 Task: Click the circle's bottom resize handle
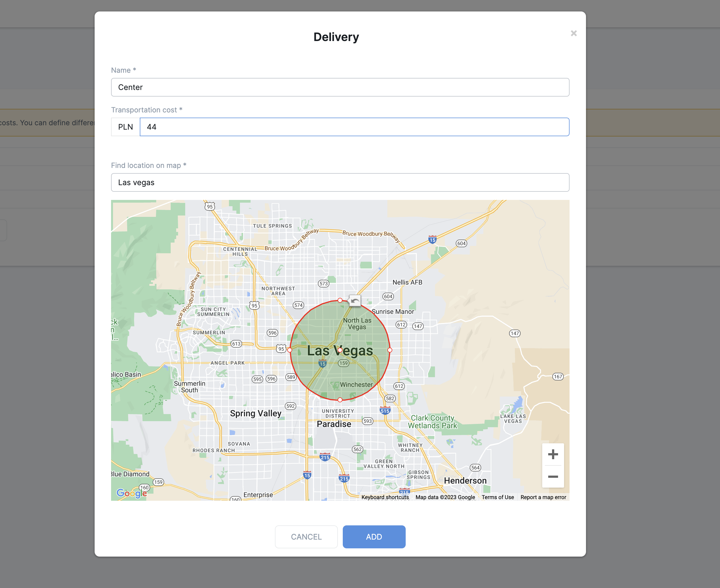pos(340,400)
